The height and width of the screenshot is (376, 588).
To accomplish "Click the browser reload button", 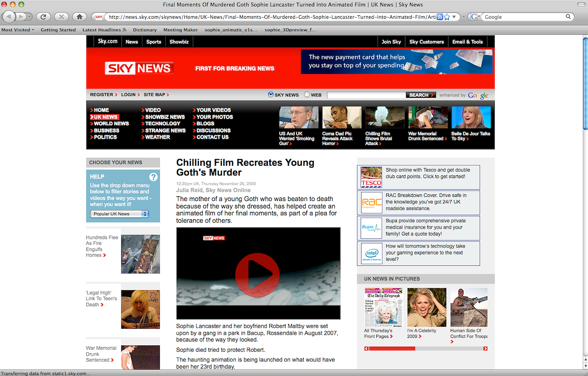I will 43,17.
